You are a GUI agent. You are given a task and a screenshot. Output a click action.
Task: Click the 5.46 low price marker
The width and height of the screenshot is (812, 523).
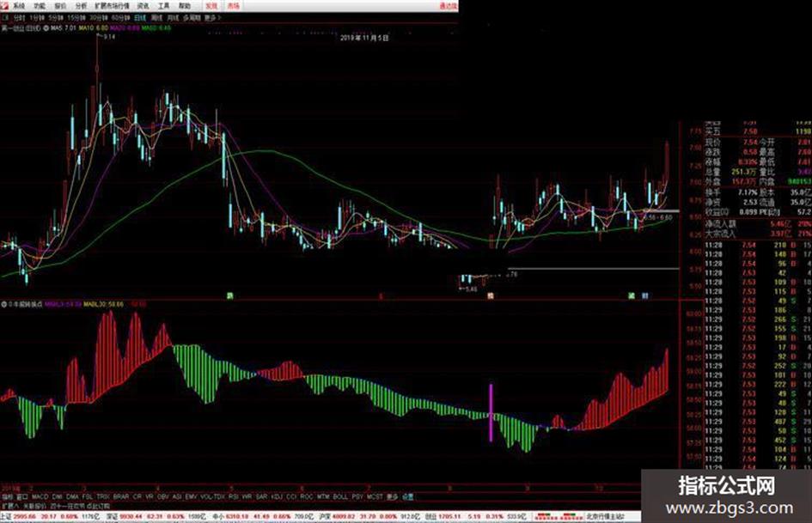[x=471, y=289]
